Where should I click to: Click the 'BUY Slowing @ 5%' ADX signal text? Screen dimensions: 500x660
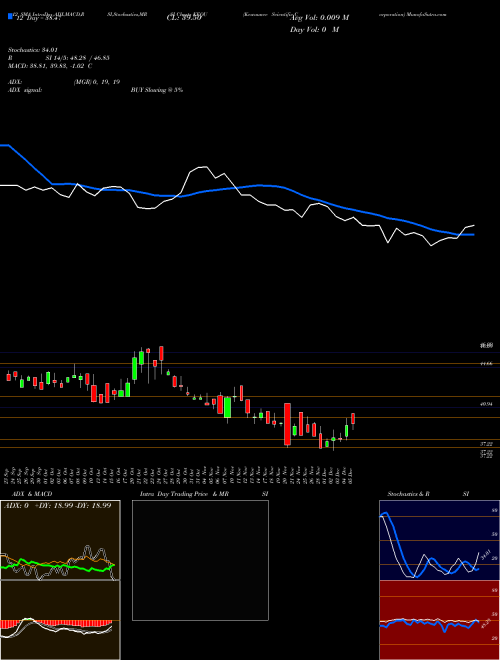pyautogui.click(x=157, y=90)
